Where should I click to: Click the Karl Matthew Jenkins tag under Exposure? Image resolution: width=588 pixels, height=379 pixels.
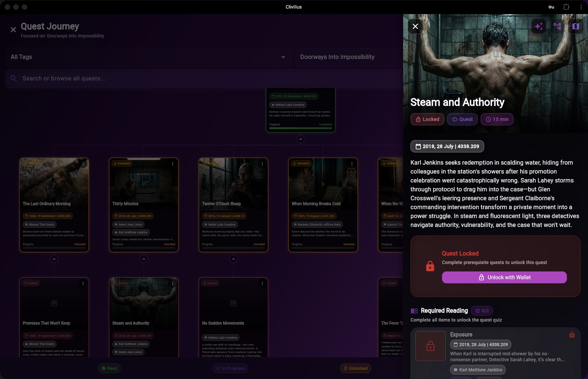[x=478, y=370]
